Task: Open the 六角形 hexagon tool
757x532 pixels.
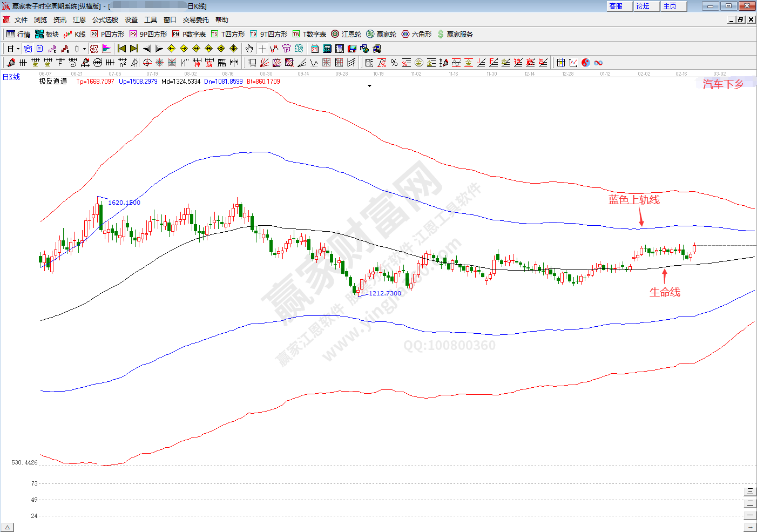Action: 416,34
